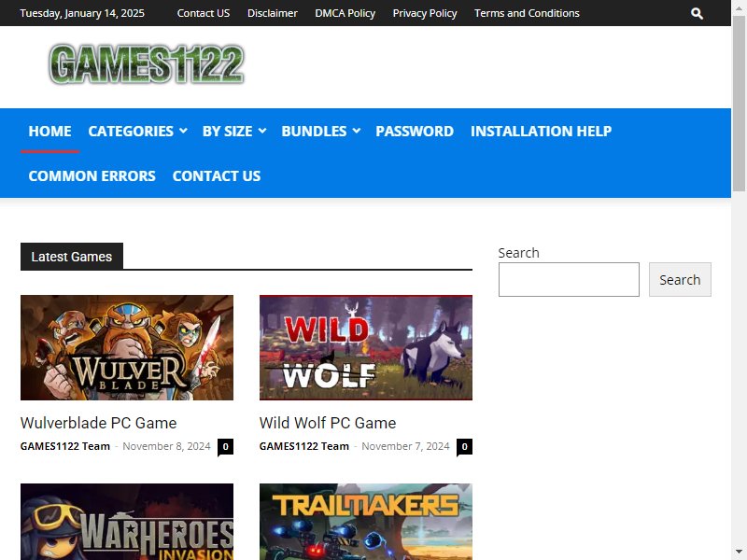Open the Common Errors menu item
This screenshot has width=747, height=560.
[x=92, y=175]
